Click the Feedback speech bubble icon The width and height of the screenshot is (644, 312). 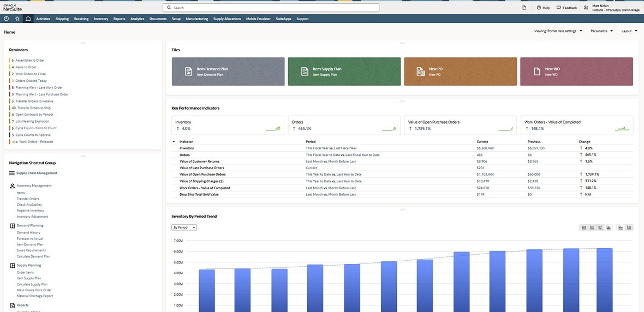558,8
